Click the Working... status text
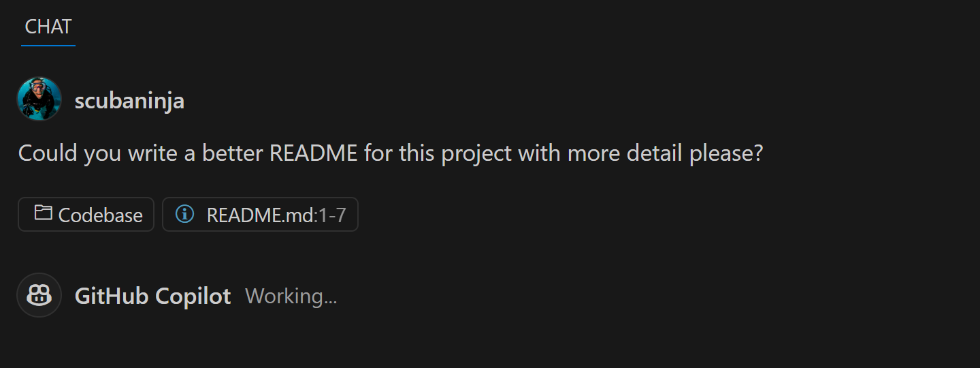This screenshot has width=980, height=368. pos(291,296)
